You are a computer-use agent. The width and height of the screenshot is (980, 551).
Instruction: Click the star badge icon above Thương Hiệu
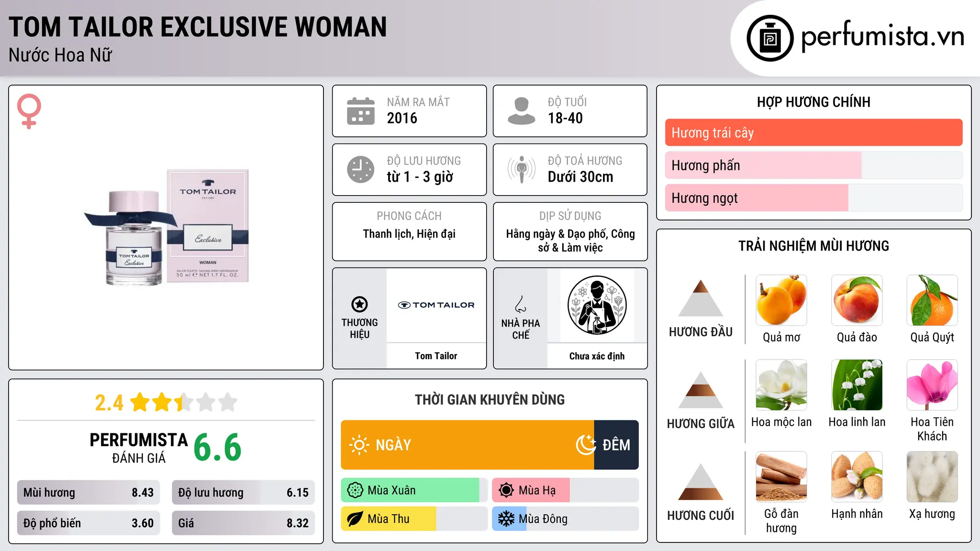pos(359,304)
